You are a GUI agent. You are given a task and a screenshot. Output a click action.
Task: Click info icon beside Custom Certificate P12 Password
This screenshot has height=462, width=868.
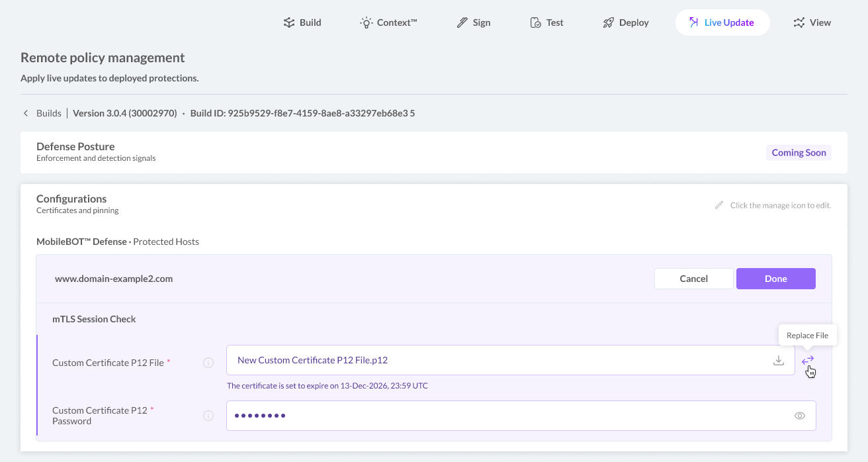[208, 416]
